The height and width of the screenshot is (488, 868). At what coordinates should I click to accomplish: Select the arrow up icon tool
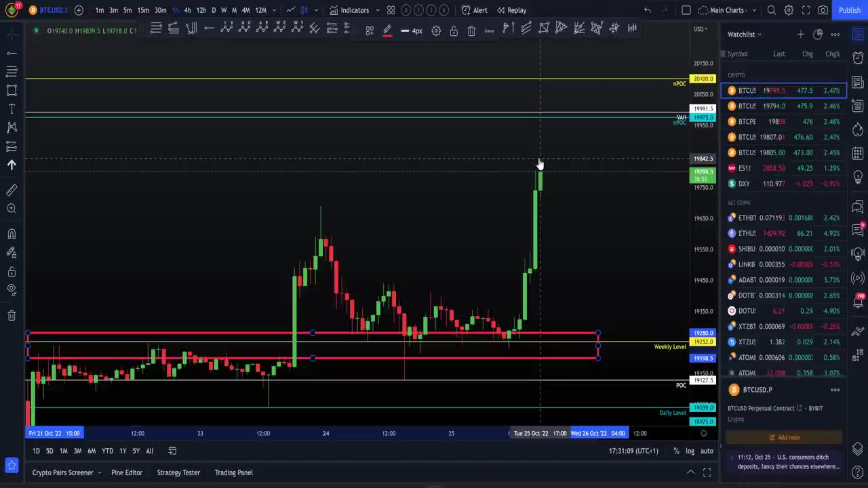12,165
